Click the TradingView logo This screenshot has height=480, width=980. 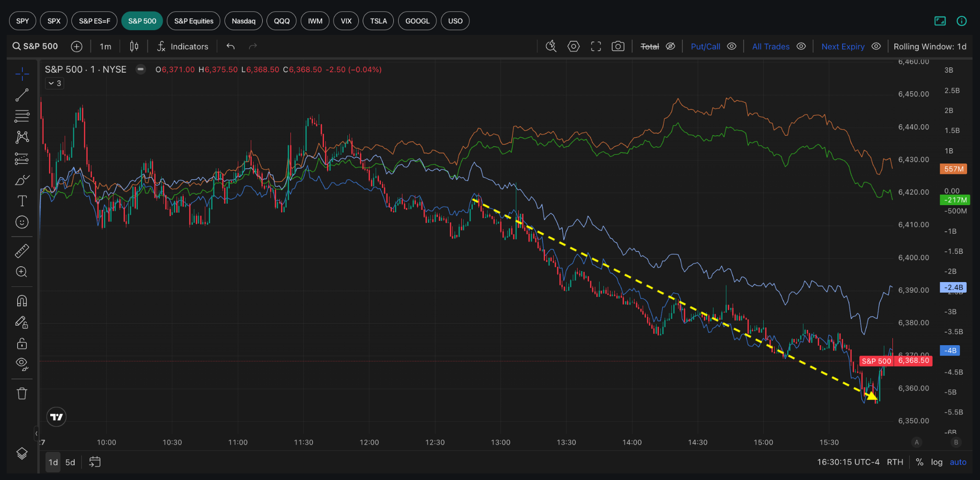tap(56, 417)
